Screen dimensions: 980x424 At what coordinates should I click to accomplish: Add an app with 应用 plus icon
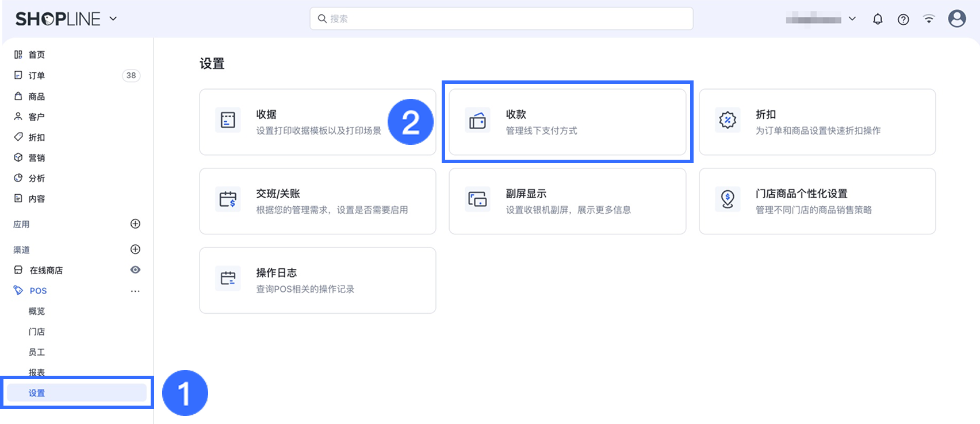point(136,223)
